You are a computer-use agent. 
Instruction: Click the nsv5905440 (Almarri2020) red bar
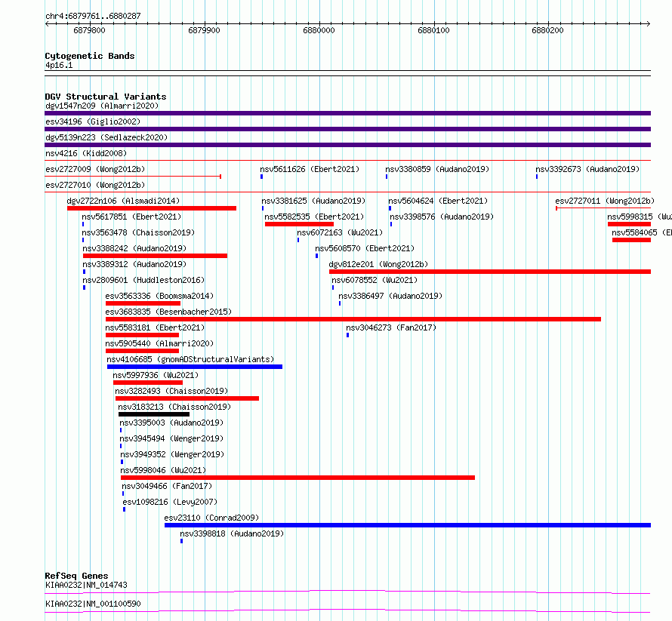coord(142,351)
